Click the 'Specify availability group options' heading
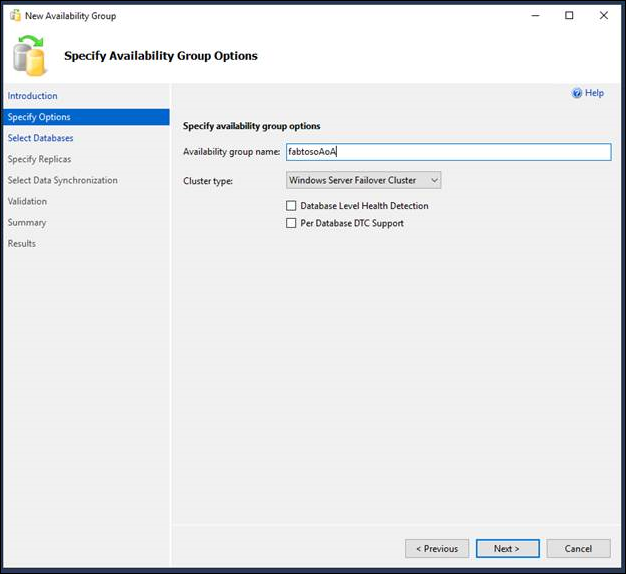The height and width of the screenshot is (574, 626). (x=252, y=126)
